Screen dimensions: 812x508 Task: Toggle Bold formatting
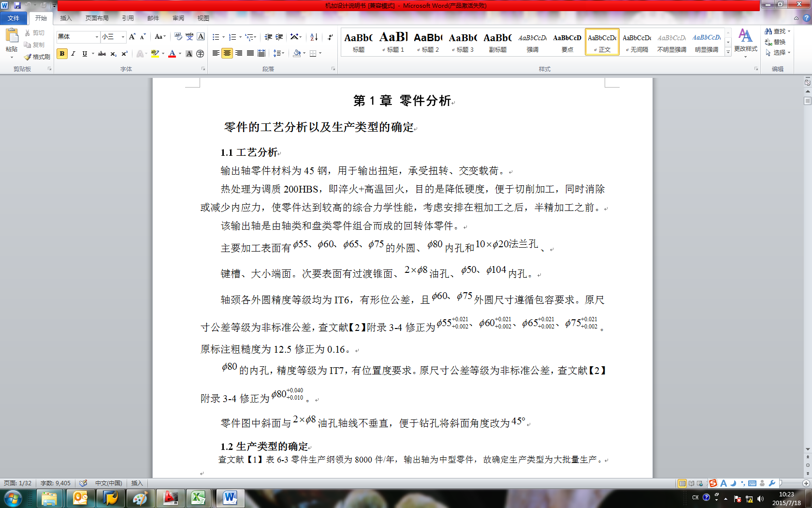(x=62, y=54)
